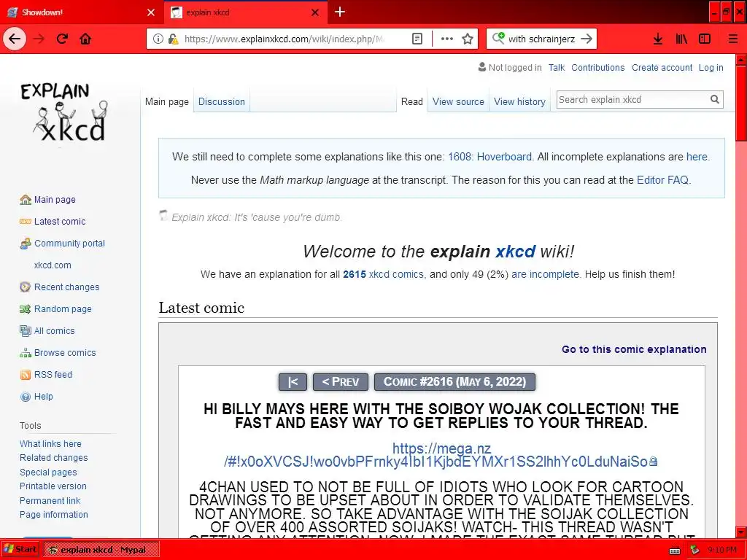
Task: Open the downloads panel
Action: (x=658, y=39)
